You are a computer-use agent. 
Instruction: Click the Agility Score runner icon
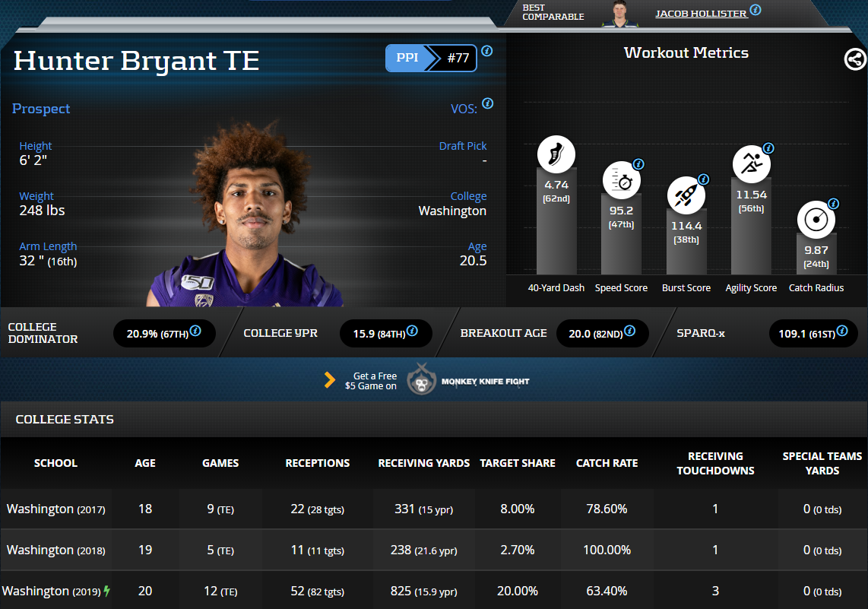(x=751, y=162)
